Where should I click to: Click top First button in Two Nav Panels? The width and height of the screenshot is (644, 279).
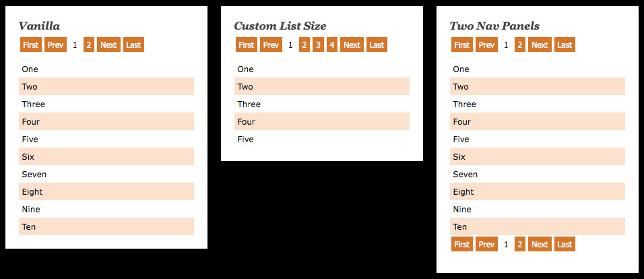pyautogui.click(x=461, y=45)
